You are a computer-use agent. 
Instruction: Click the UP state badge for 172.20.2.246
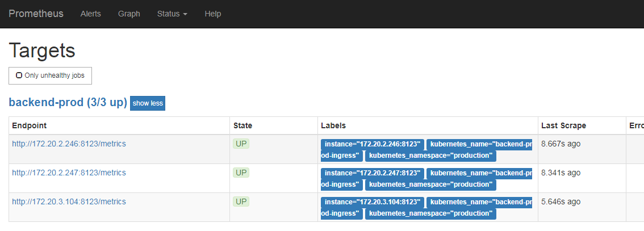pyautogui.click(x=241, y=144)
